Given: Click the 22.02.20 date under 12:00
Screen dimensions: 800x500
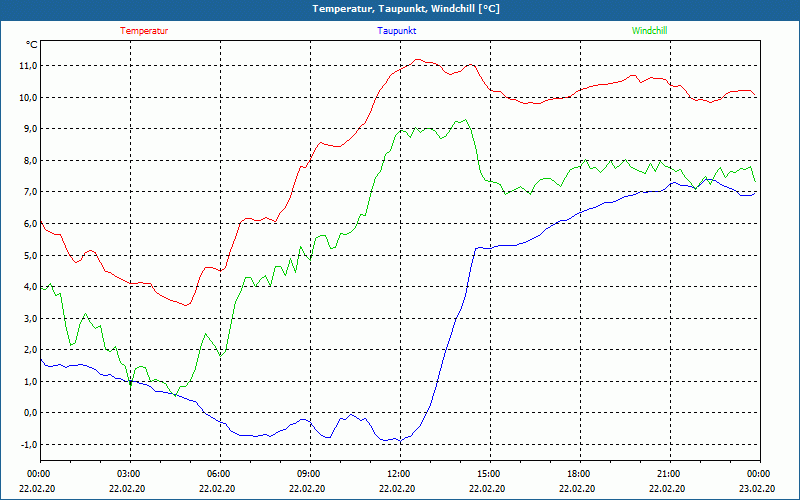Looking at the screenshot, I should pyautogui.click(x=397, y=488).
